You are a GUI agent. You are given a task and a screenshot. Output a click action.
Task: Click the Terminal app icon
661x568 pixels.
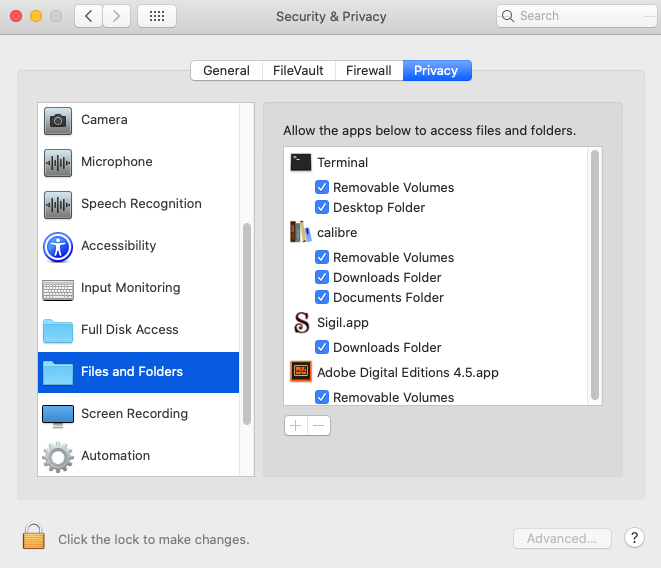click(301, 162)
